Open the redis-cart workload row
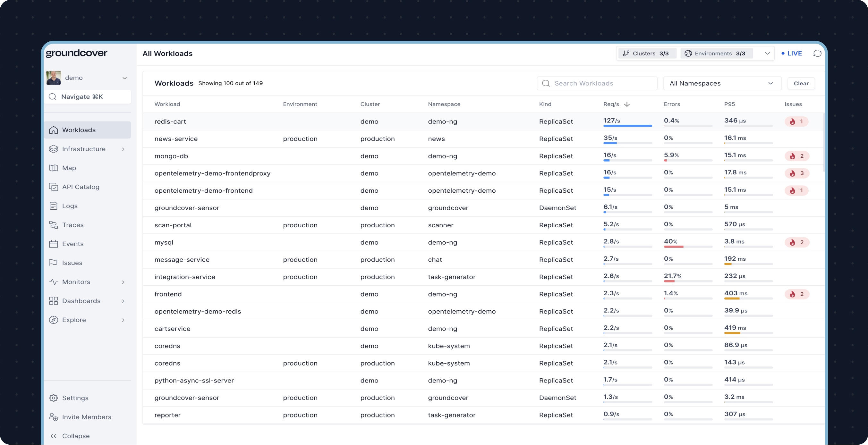Viewport: 868px width, 445px height. coord(170,122)
